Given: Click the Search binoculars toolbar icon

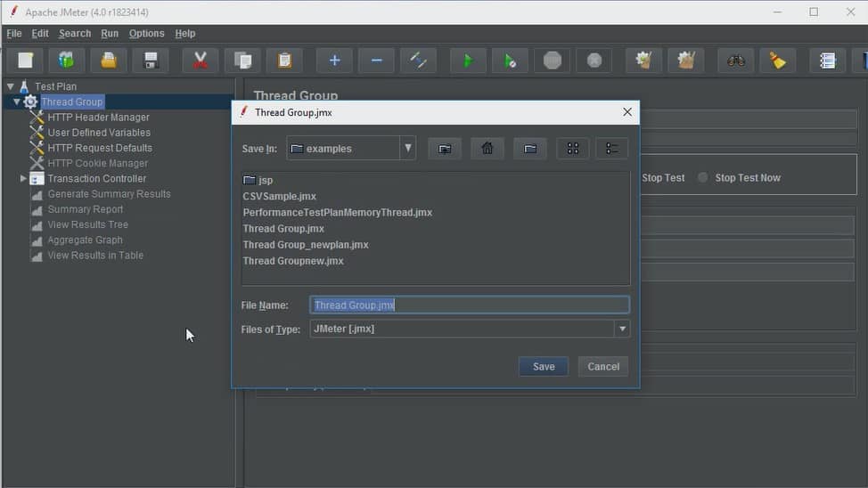Looking at the screenshot, I should [736, 61].
